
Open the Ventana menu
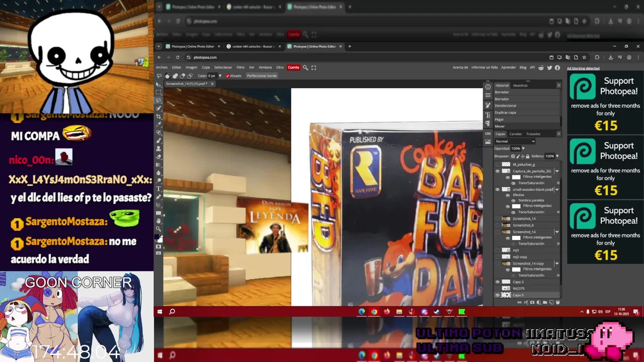[x=265, y=67]
